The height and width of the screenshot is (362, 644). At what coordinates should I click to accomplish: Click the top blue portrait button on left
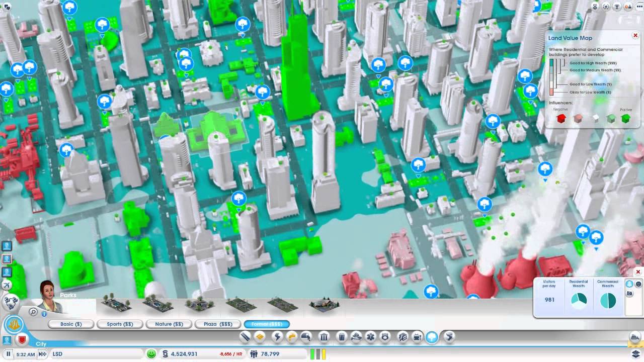coord(7,246)
